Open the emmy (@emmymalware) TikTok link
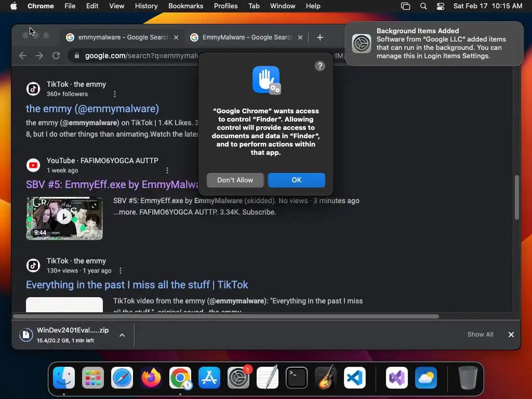 (92, 109)
